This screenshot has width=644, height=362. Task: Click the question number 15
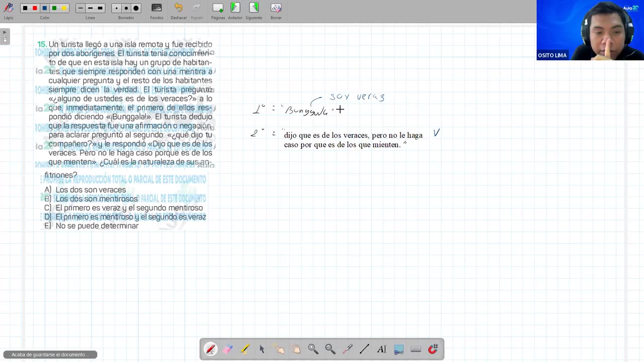tap(42, 44)
